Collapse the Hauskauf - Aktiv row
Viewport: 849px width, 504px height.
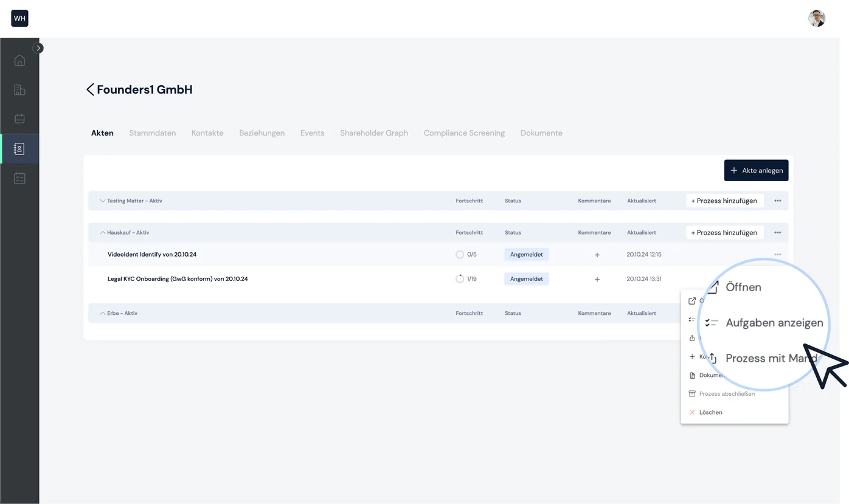point(103,232)
